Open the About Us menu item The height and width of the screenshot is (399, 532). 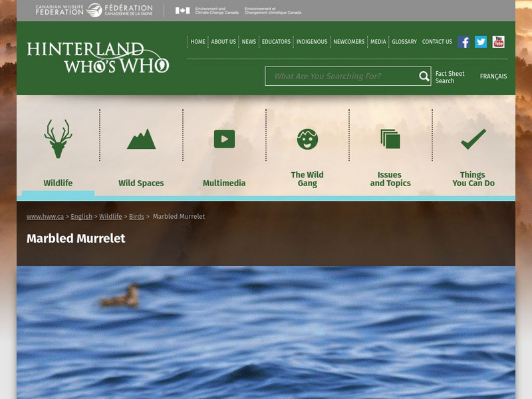pos(223,42)
